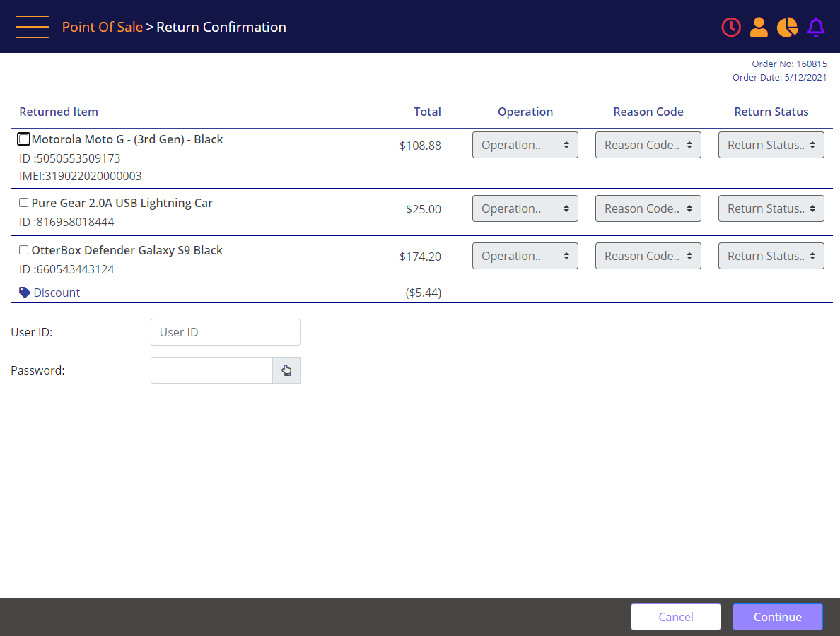Click the $174.20 total amount

pyautogui.click(x=420, y=257)
